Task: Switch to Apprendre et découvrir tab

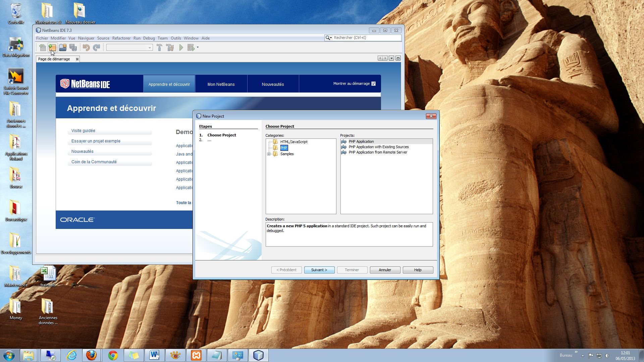Action: pos(169,84)
